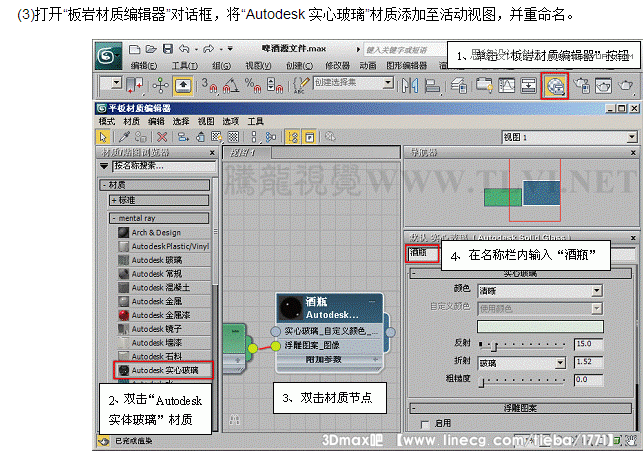Select the window/crossing selection tool
Image resolution: width=643 pixels, height=457 pixels.
pyautogui.click(x=135, y=85)
